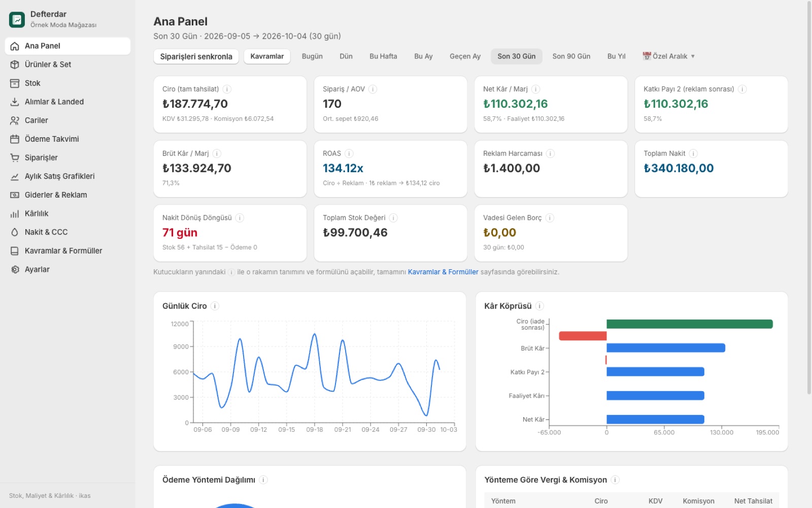812x508 pixels.
Task: Choose the Son 90 Gün range
Action: coord(571,56)
